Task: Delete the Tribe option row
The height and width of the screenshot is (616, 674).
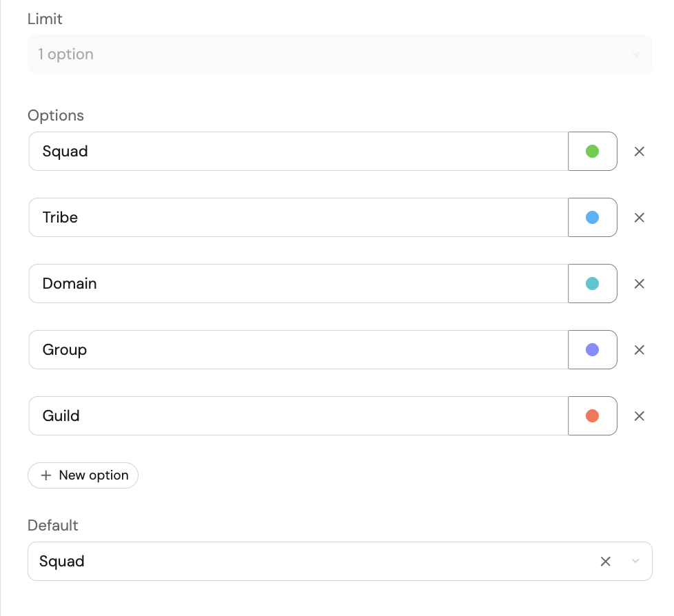Action: tap(639, 218)
